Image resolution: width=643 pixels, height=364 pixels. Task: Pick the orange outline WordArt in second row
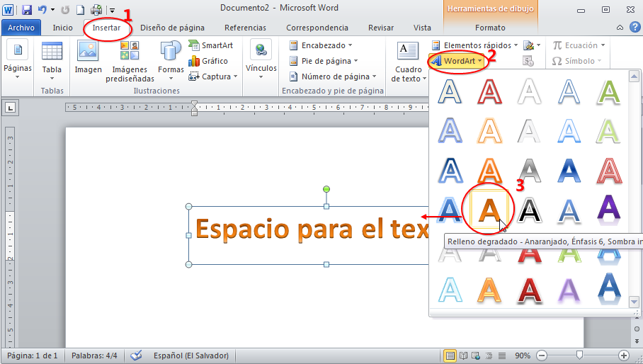tap(489, 131)
